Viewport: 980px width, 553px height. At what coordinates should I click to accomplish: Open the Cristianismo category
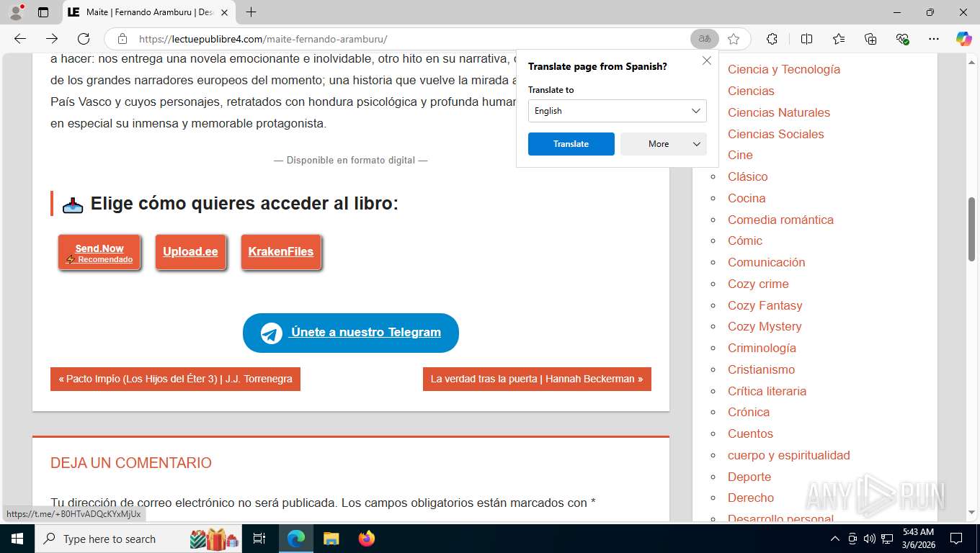pyautogui.click(x=761, y=369)
